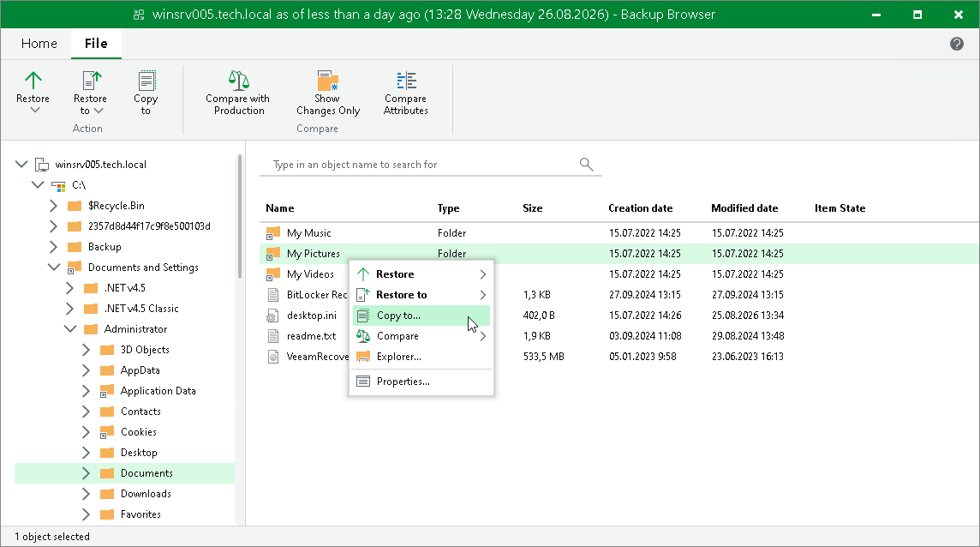Image resolution: width=980 pixels, height=547 pixels.
Task: Toggle Show Changes Only icon
Action: coord(327,80)
